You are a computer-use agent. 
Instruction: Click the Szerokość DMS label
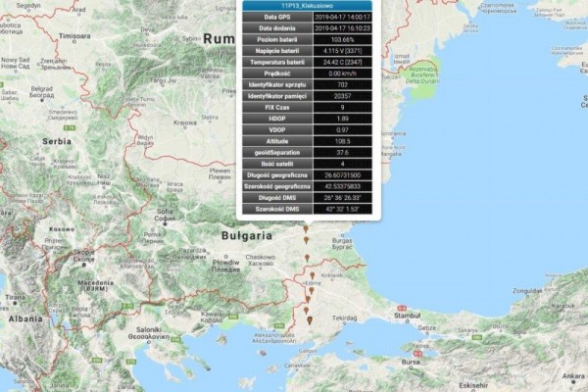pyautogui.click(x=277, y=209)
